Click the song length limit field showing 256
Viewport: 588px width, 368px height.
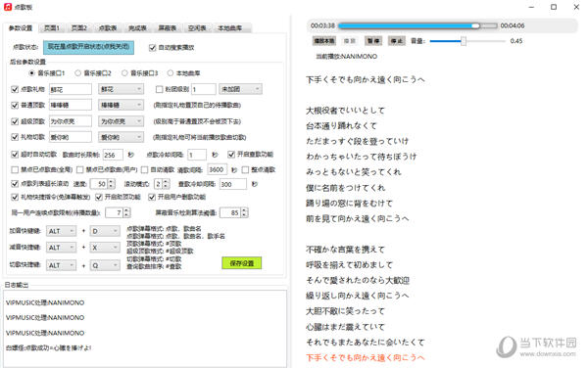click(x=113, y=155)
